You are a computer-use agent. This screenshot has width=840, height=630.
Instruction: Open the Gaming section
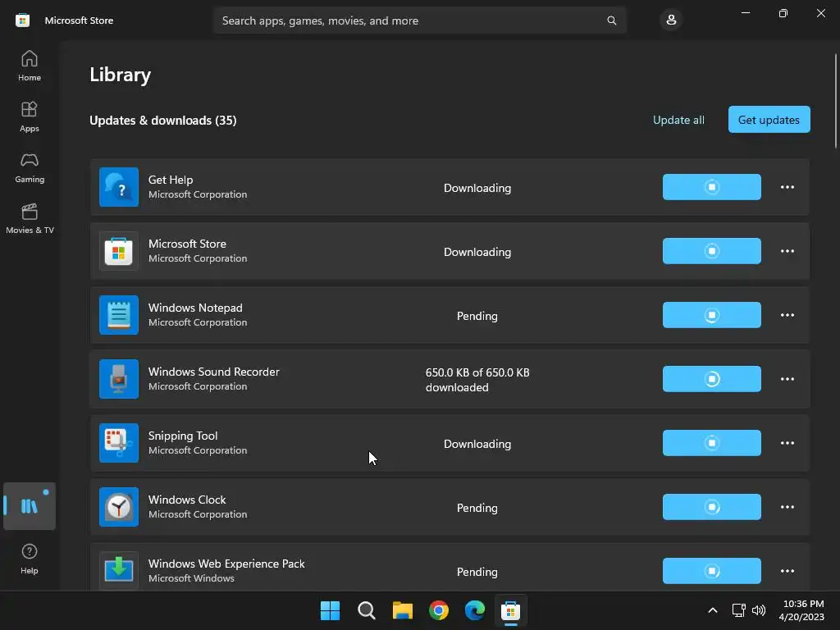point(30,167)
